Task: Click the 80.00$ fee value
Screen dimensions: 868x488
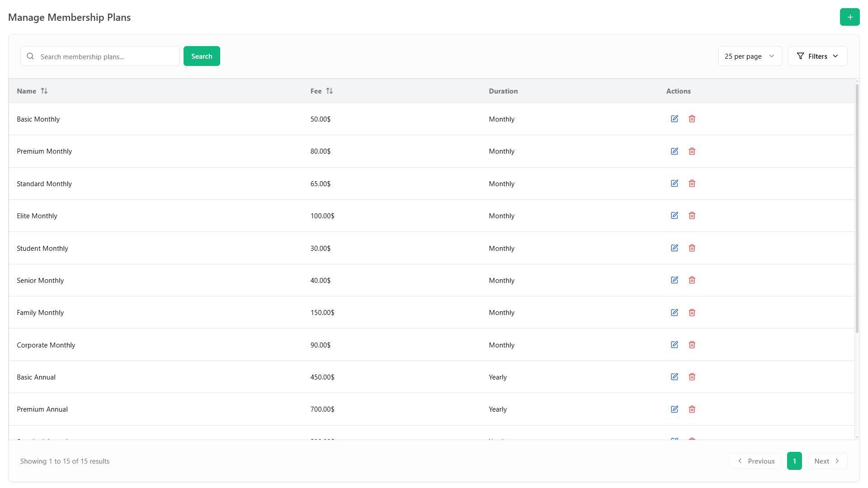Action: (321, 151)
